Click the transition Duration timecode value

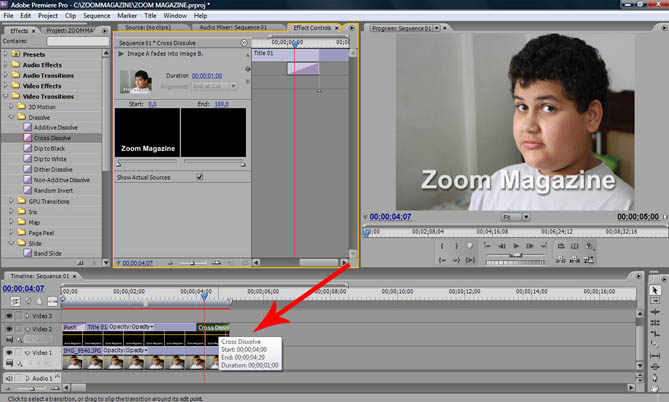point(207,75)
